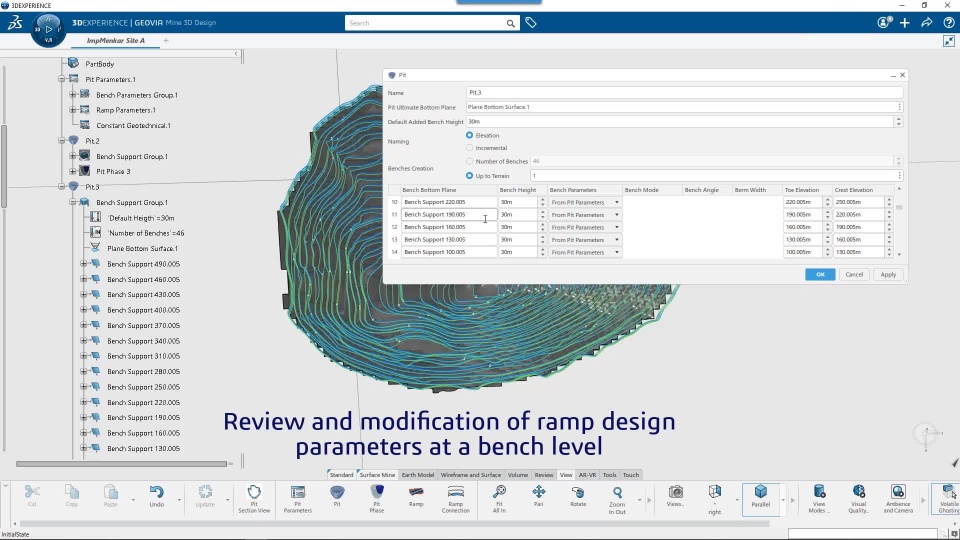
Task: Open the Views camera tool
Action: 675,496
